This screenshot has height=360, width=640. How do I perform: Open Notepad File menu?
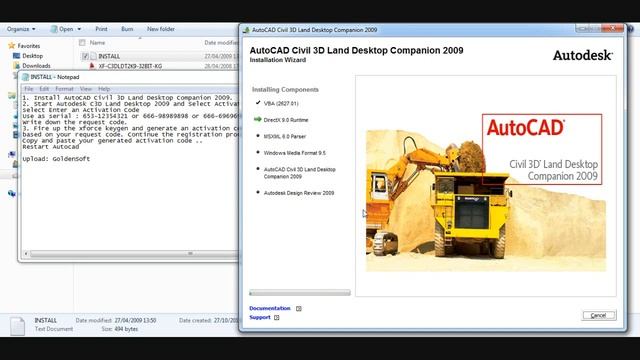click(29, 89)
